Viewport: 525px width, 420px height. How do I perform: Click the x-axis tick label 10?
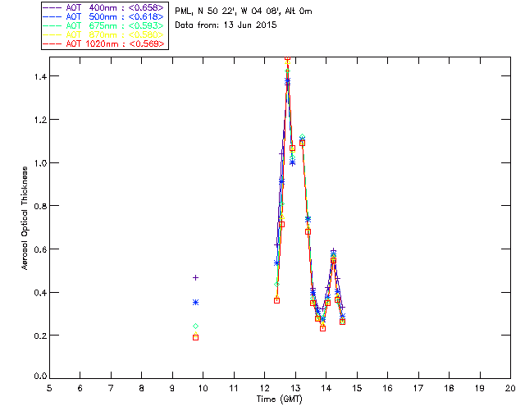[203, 389]
